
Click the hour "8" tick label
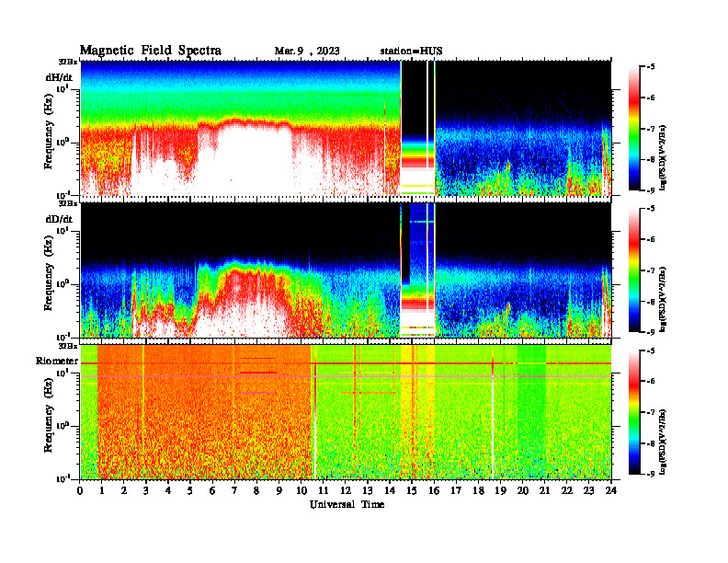pos(256,490)
